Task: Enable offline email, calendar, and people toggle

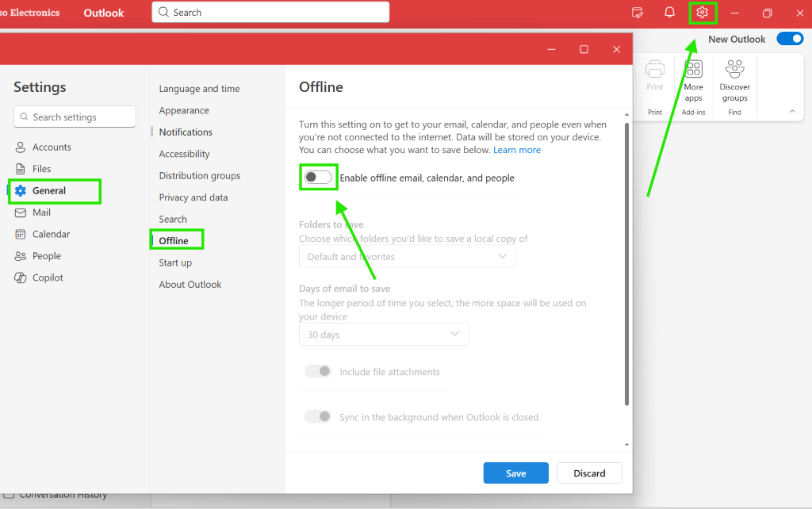Action: [x=318, y=178]
